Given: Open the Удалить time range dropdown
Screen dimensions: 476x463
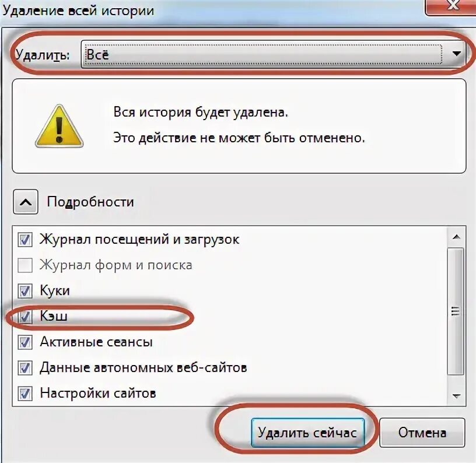Looking at the screenshot, I should (273, 54).
